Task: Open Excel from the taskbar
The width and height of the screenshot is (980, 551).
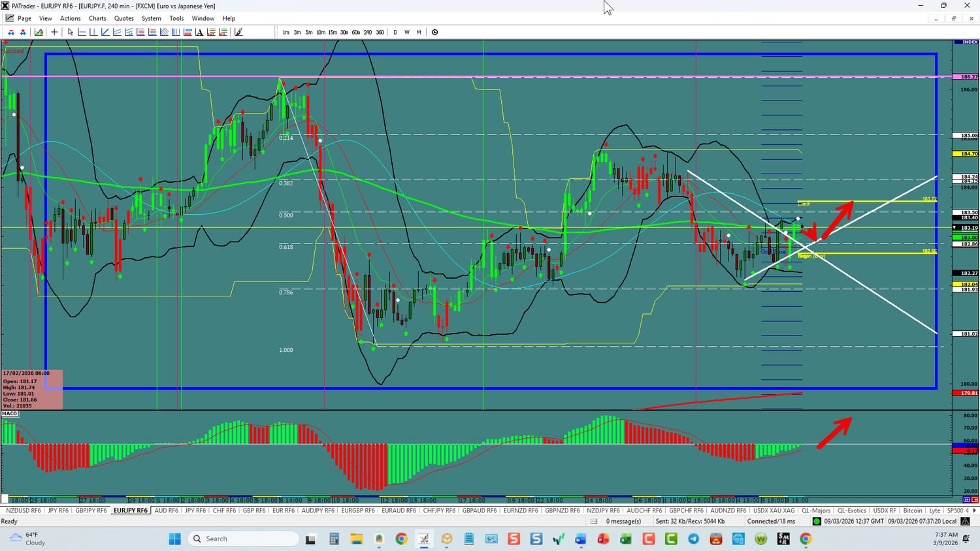Action: tap(626, 539)
